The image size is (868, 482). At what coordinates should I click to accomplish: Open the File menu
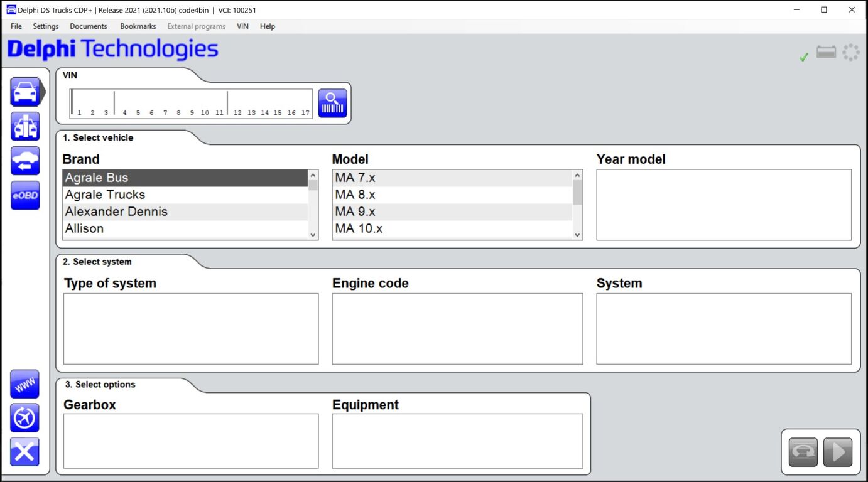(16, 26)
